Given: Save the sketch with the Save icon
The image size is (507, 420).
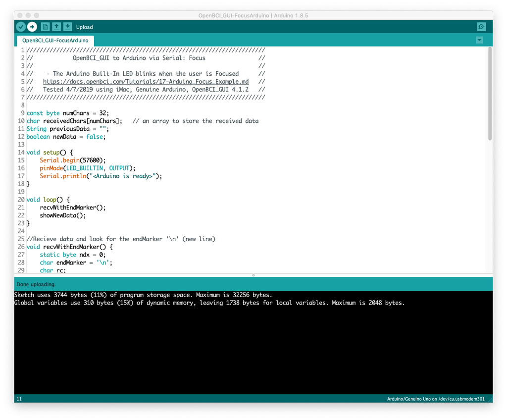Looking at the screenshot, I should [67, 27].
